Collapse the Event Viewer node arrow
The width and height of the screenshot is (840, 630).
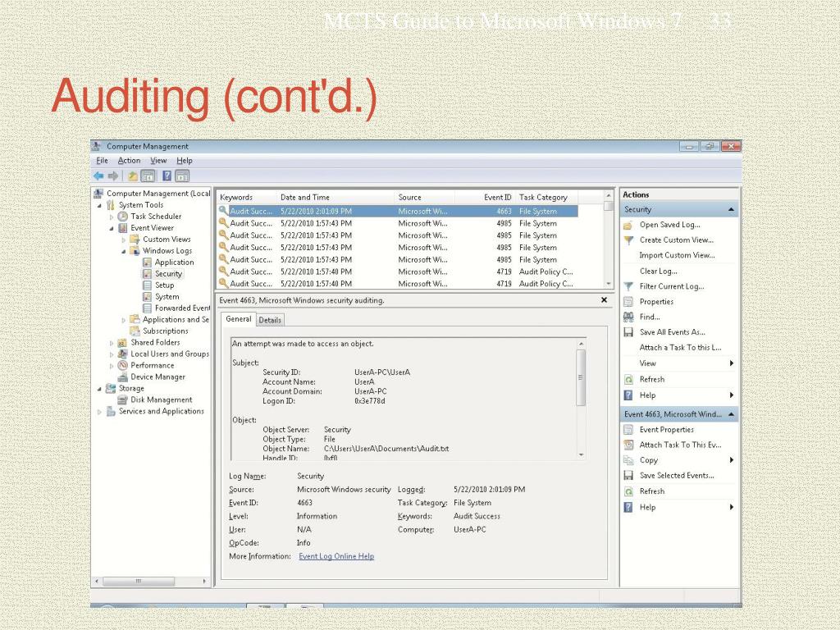click(112, 228)
